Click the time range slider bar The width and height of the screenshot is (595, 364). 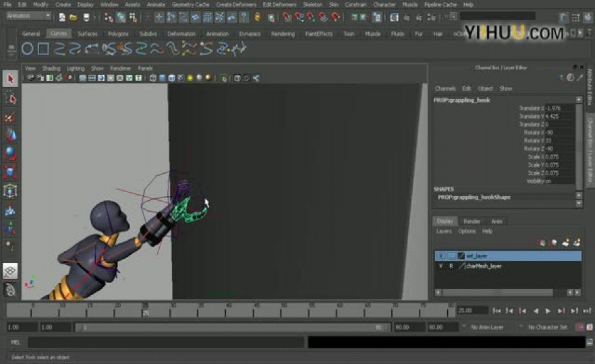click(232, 327)
